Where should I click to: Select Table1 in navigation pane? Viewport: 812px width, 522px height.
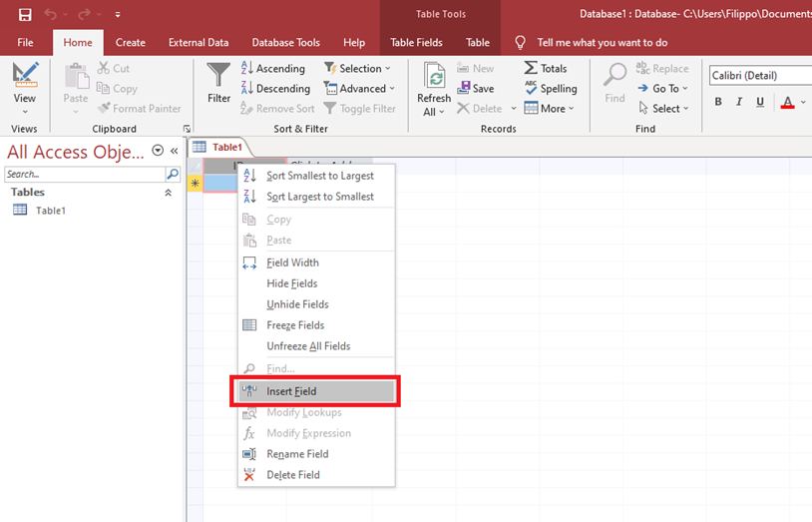tap(50, 211)
